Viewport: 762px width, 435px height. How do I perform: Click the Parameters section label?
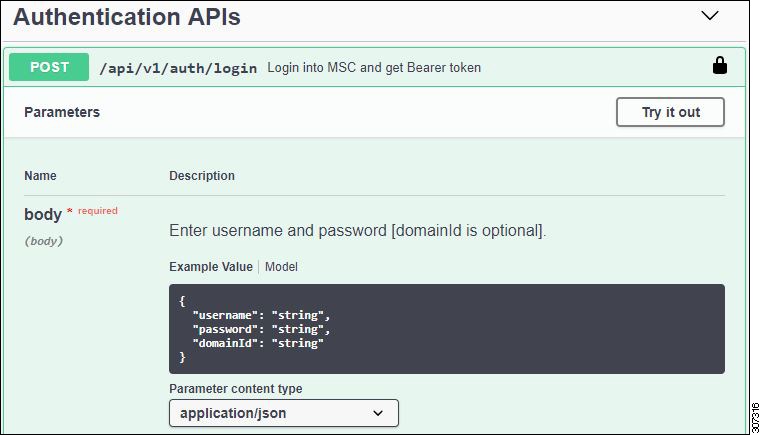pyautogui.click(x=62, y=112)
